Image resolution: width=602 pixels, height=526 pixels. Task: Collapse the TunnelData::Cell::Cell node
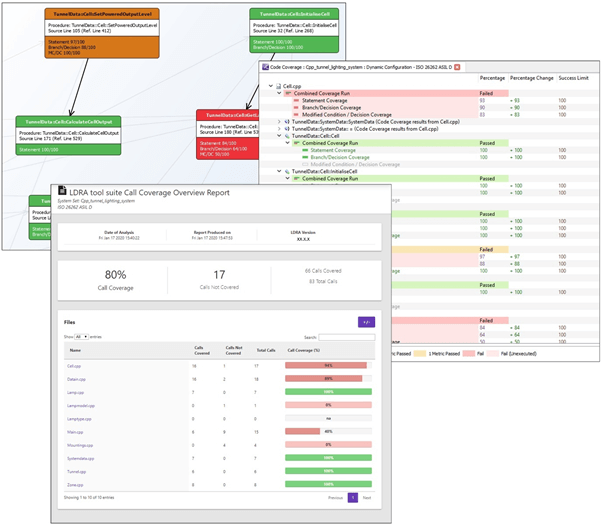pos(279,136)
